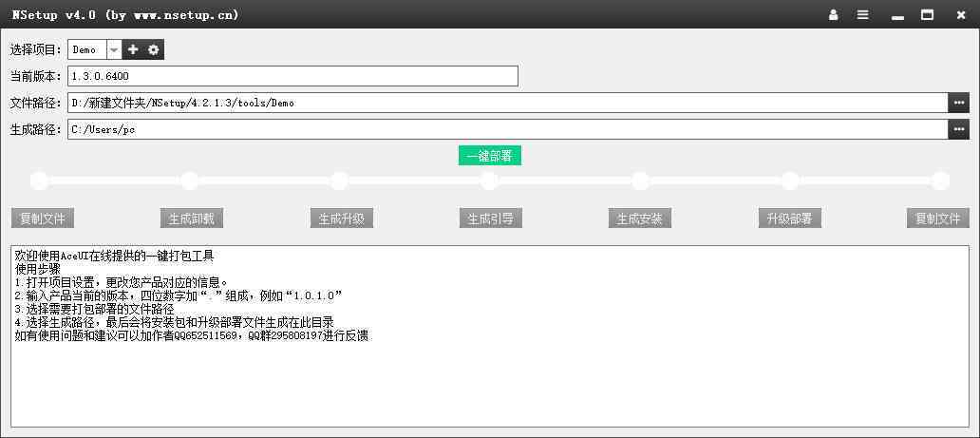Click progress node above 生成卸载
Viewport: 980px width, 438px height.
[189, 181]
